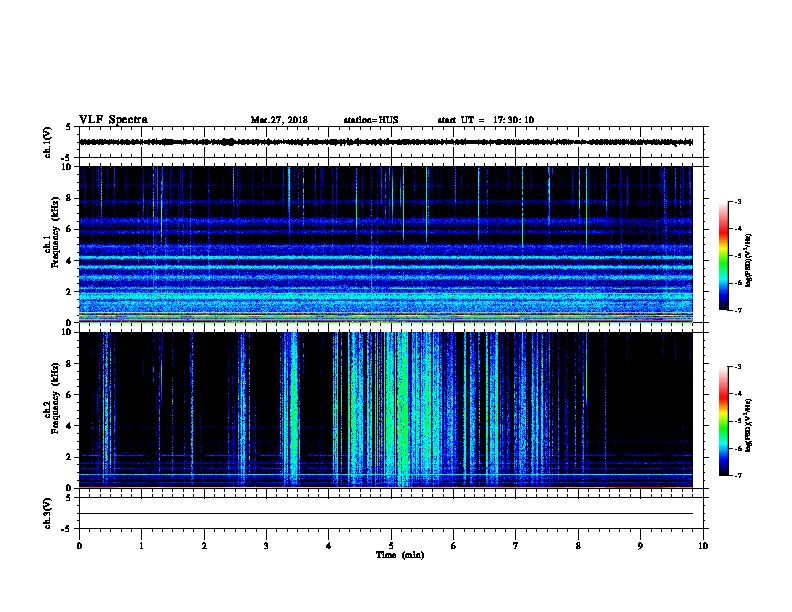This screenshot has height=612, width=792.
Task: Click the ch.2 spectrogram color scale bar
Action: (x=724, y=421)
